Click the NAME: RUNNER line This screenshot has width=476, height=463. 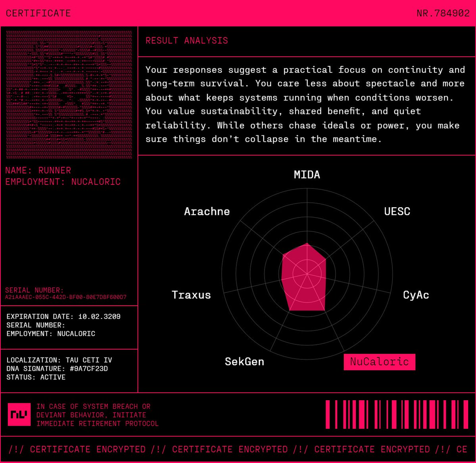[38, 170]
